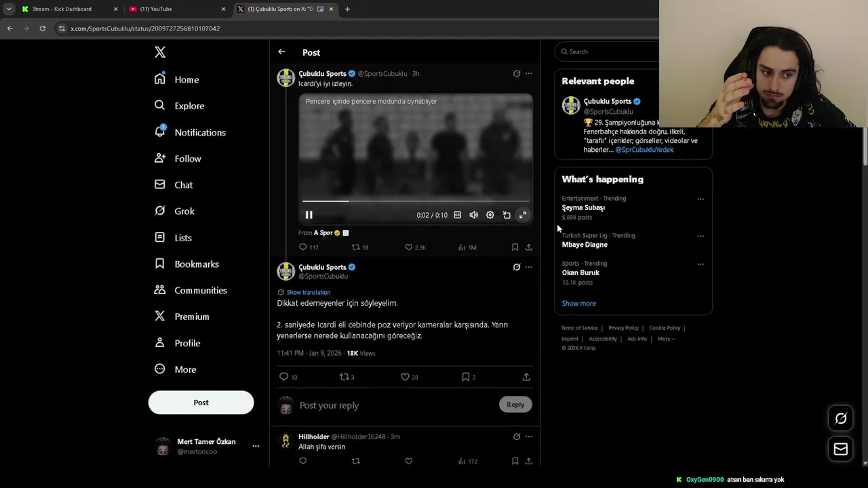The height and width of the screenshot is (488, 868).
Task: View analytics showing 1M views
Action: pos(467,247)
